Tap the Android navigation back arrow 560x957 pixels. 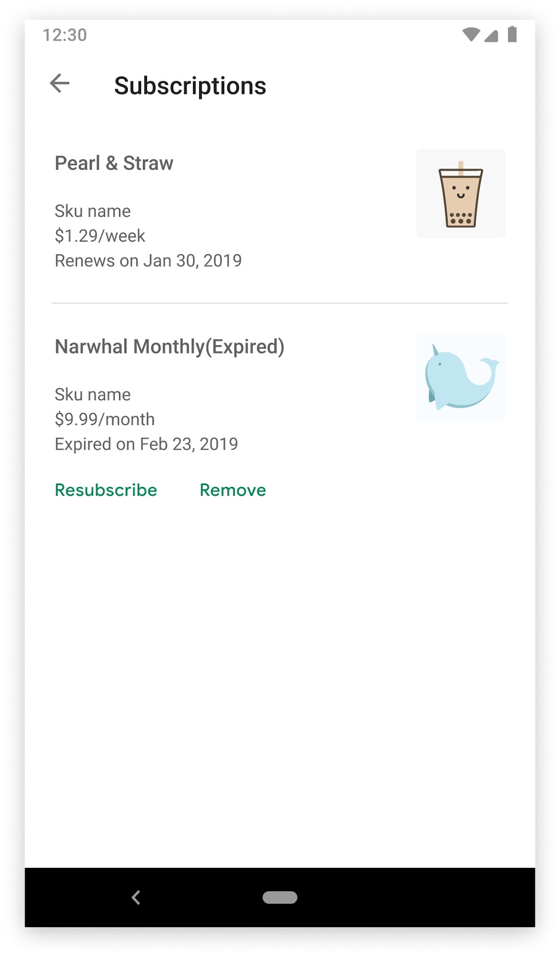(x=136, y=897)
